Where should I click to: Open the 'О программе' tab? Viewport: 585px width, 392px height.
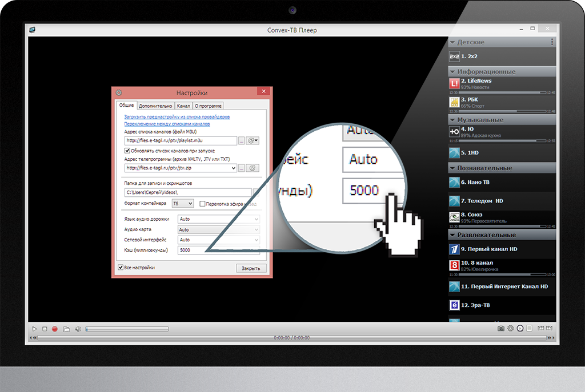207,106
